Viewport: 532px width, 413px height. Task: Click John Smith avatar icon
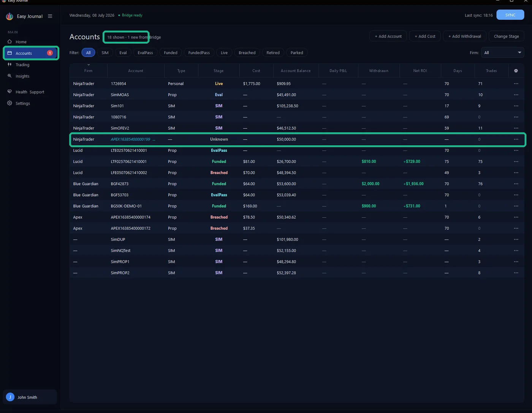[x=10, y=397]
